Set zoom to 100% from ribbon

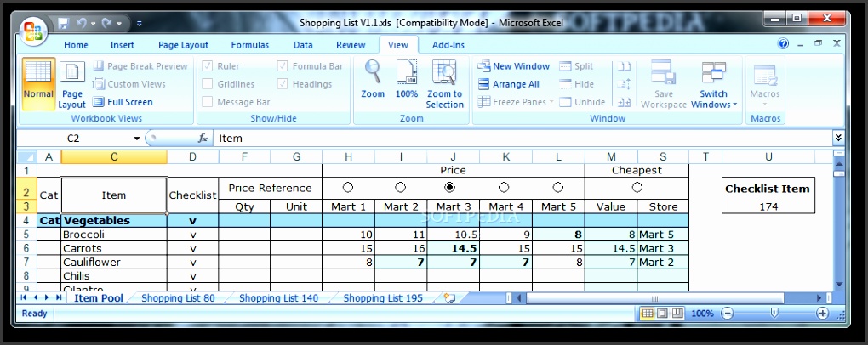[406, 79]
